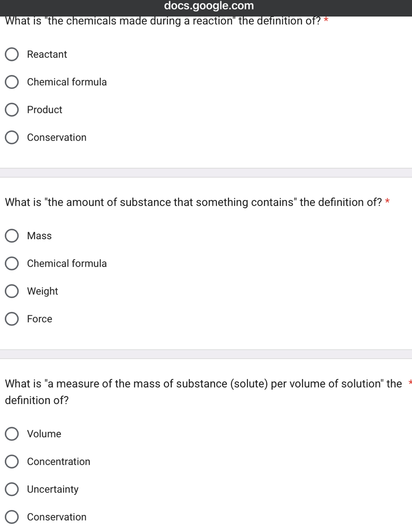The height and width of the screenshot is (532, 412).
Task: Select the Weight radio option
Action: coord(12,291)
